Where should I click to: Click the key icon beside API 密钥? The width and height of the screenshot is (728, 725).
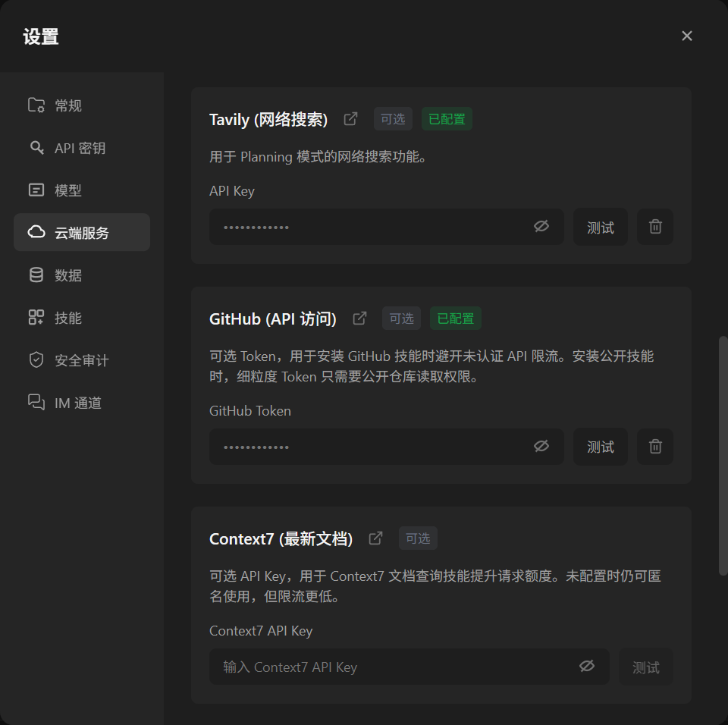coord(36,148)
